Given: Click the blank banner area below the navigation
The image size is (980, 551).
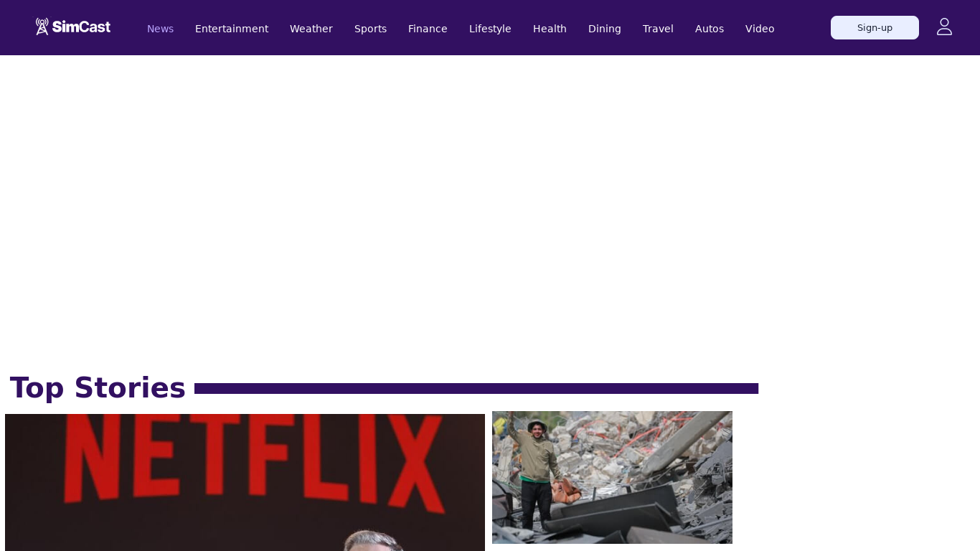Looking at the screenshot, I should point(490,208).
